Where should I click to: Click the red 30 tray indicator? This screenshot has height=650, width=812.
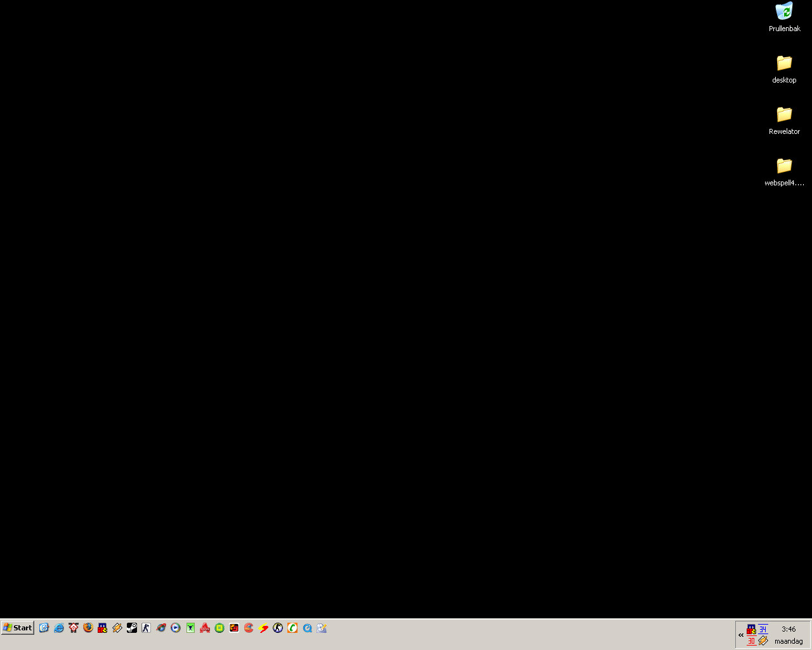click(752, 641)
